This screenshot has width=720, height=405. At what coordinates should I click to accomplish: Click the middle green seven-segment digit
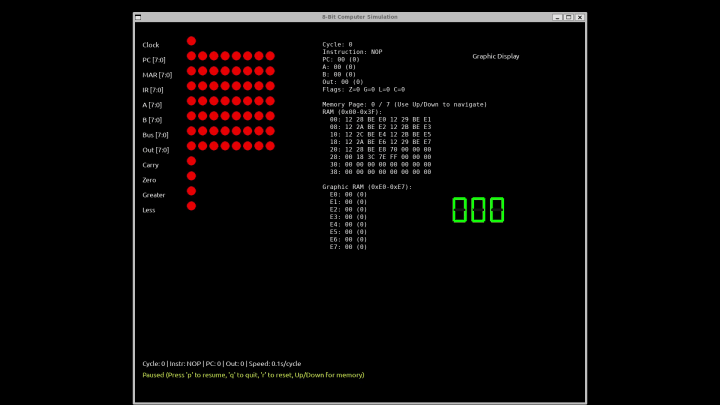point(478,210)
